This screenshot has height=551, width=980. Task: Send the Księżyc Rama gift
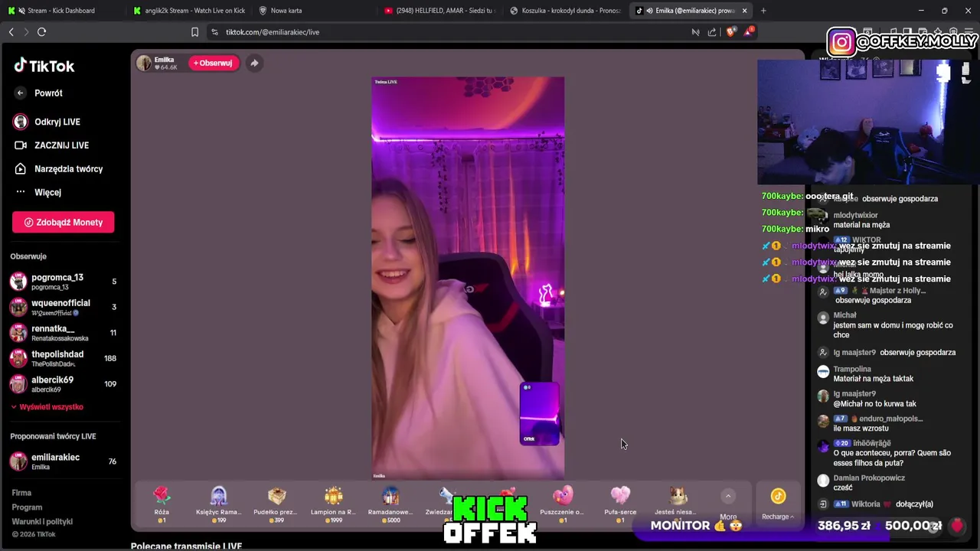pyautogui.click(x=218, y=504)
